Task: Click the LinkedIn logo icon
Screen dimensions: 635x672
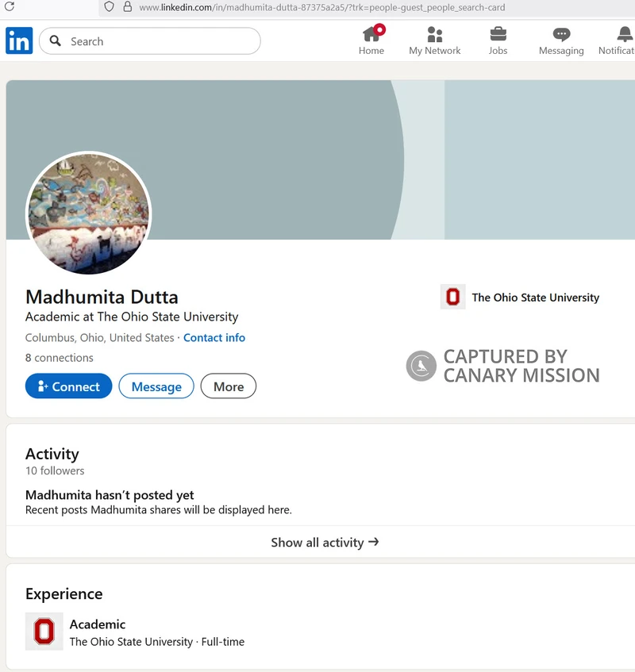Action: click(x=19, y=40)
